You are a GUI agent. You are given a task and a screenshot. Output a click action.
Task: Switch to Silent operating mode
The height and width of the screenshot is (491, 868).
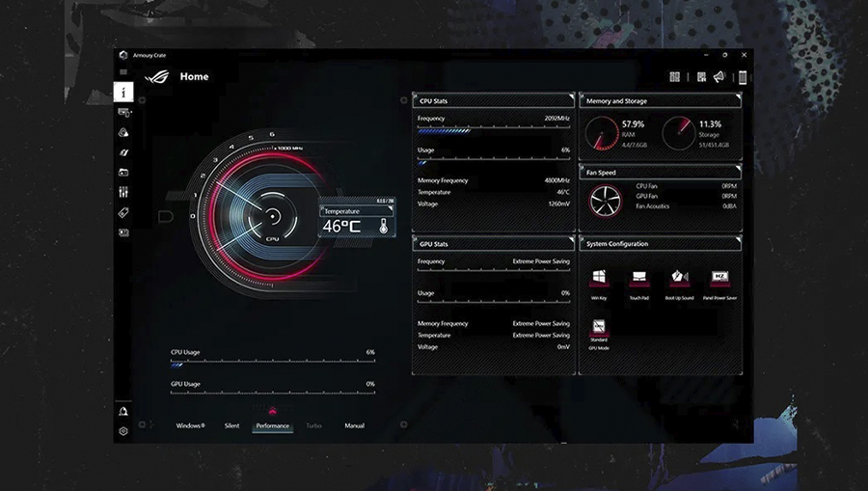pyautogui.click(x=231, y=425)
